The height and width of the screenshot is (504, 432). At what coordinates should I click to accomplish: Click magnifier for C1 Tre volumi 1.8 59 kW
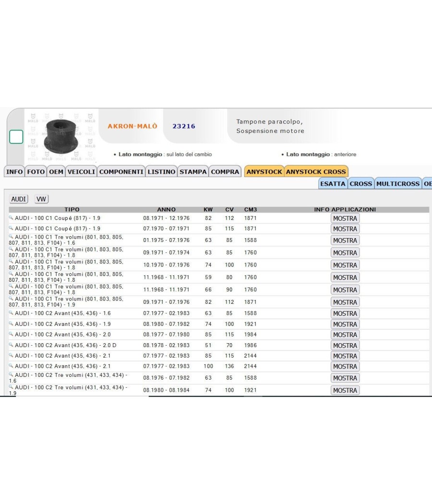click(x=11, y=274)
